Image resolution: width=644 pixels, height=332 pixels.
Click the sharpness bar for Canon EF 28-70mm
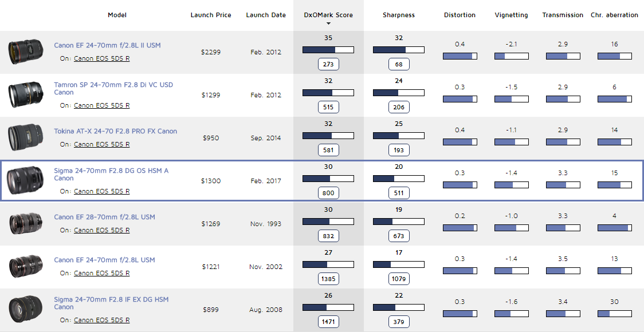[398, 222]
